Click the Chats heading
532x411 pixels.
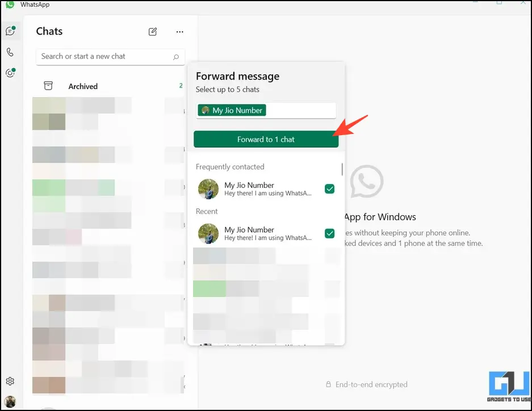49,31
